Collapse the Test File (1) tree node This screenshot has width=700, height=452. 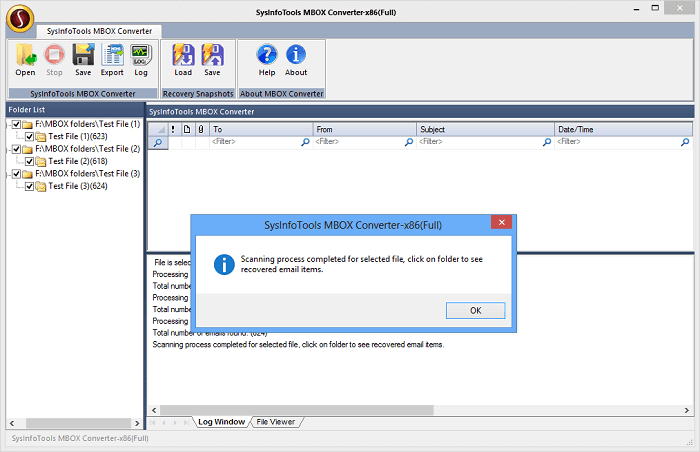[x=8, y=125]
